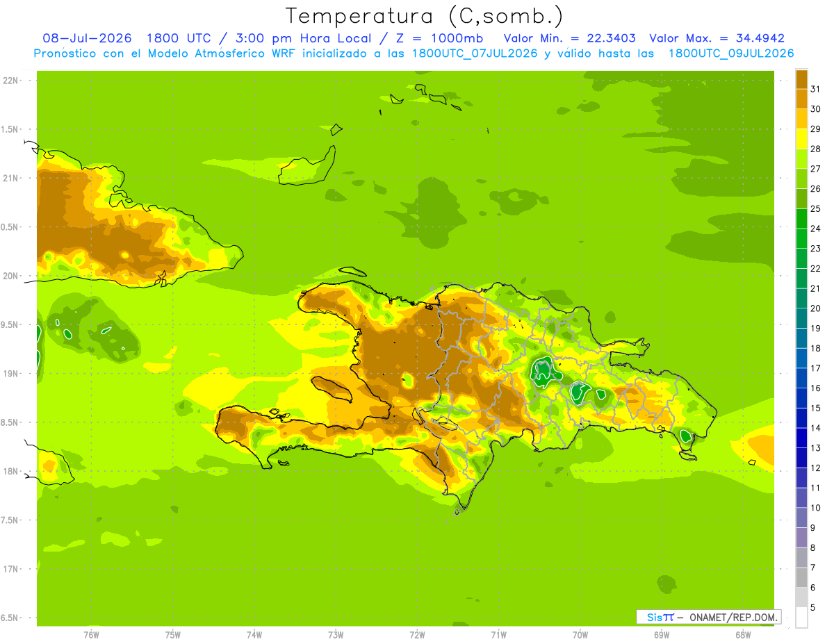Image resolution: width=834 pixels, height=644 pixels.
Task: Select the '68W' longitude label
Action: tap(743, 634)
